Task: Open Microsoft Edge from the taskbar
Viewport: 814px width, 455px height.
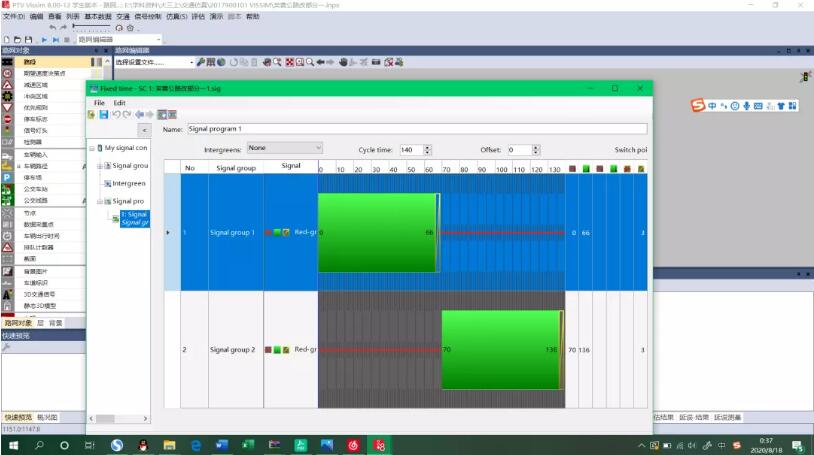Action: click(196, 446)
